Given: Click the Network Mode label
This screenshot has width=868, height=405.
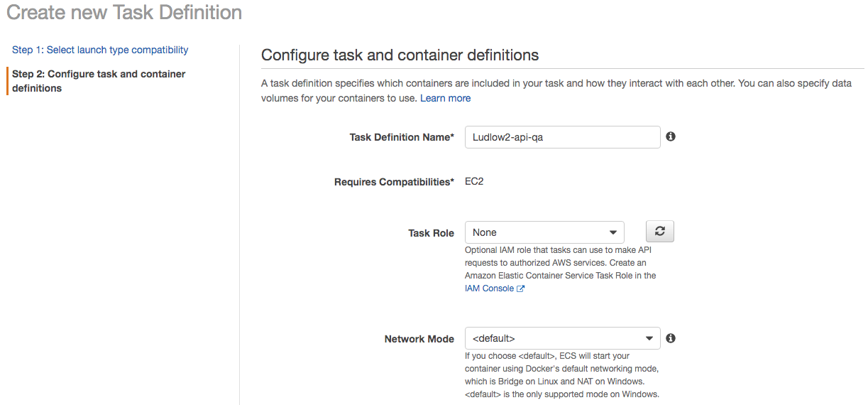Looking at the screenshot, I should (x=419, y=339).
